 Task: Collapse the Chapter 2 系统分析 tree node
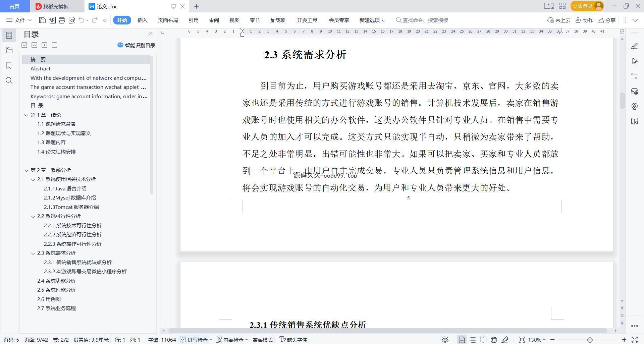pos(26,170)
